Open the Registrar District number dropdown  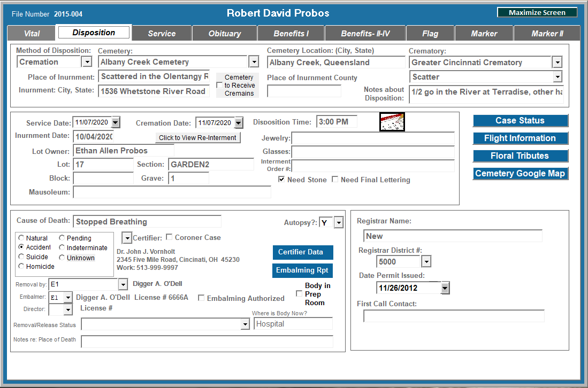(x=426, y=262)
